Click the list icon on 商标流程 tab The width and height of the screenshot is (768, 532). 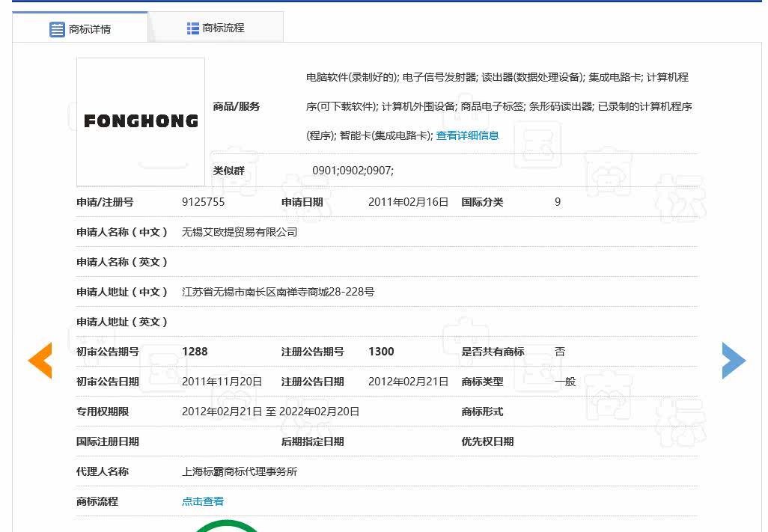[x=192, y=28]
